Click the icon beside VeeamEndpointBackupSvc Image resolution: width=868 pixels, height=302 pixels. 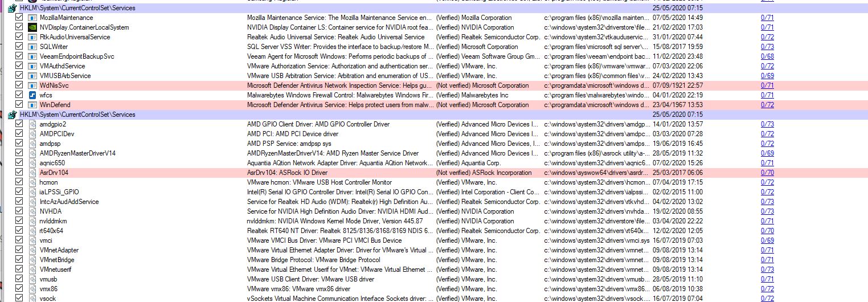pos(33,56)
